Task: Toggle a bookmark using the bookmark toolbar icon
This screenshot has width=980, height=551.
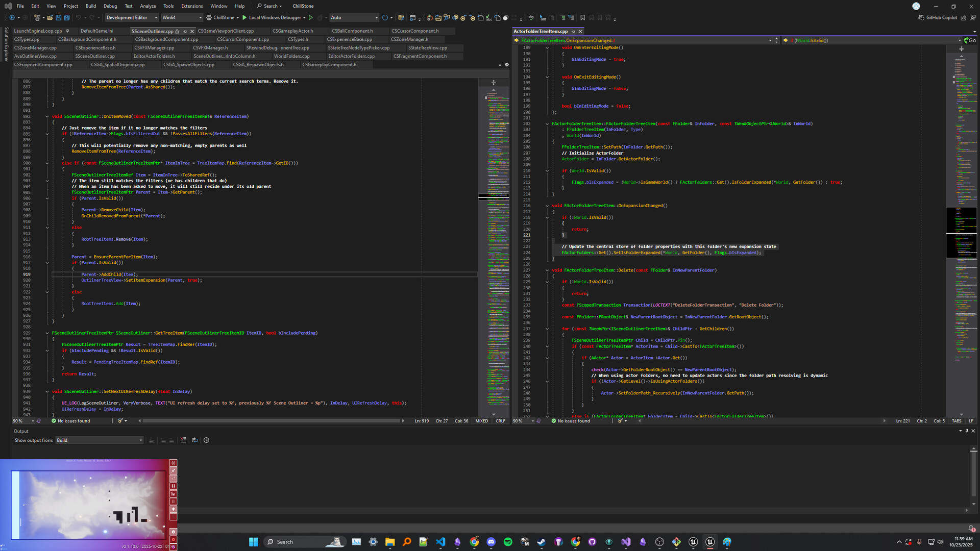Action: pos(583,17)
